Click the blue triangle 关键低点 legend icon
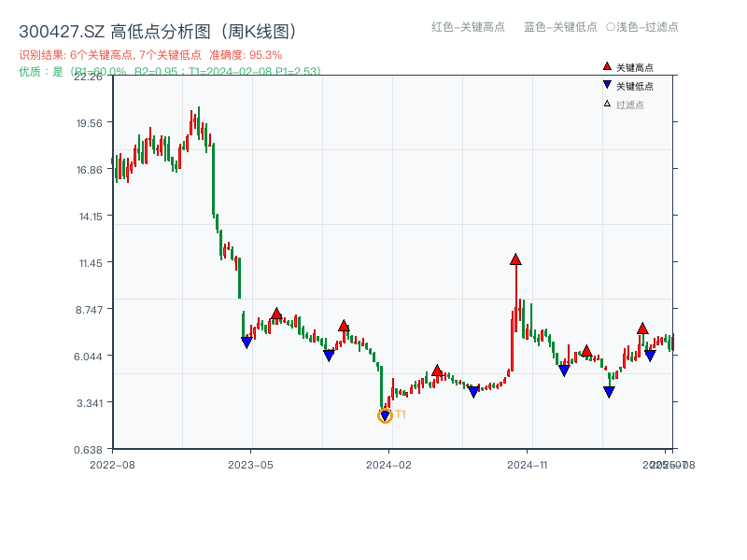Screen dimensions: 747x560 point(607,85)
